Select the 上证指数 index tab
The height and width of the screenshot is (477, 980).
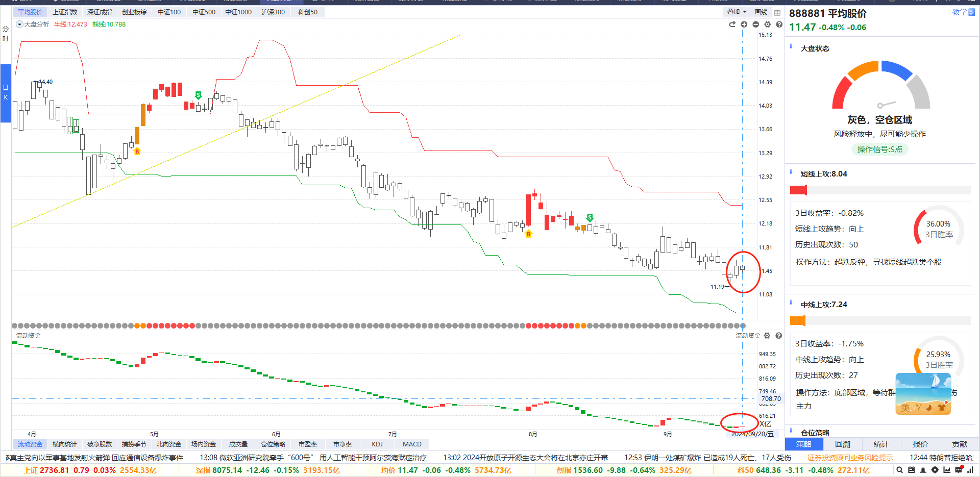tap(65, 12)
